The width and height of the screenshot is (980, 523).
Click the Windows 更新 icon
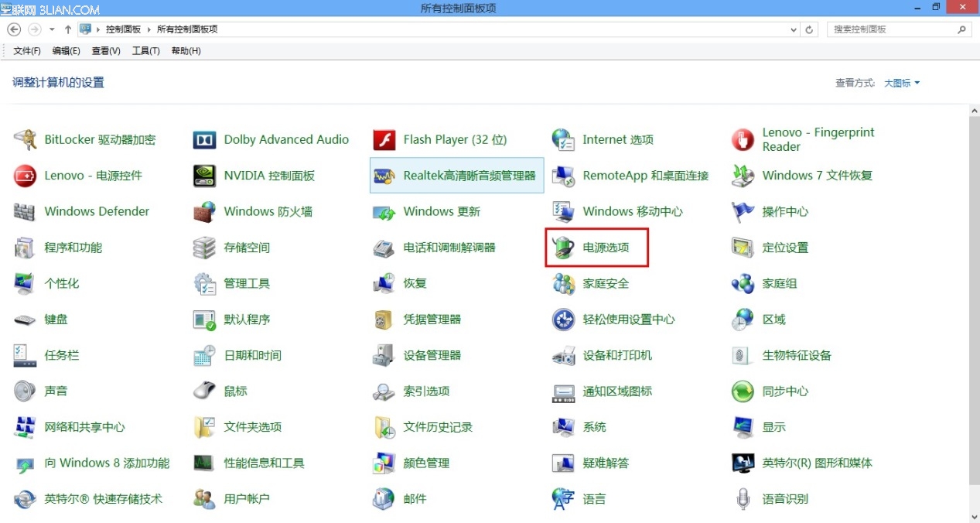point(384,211)
